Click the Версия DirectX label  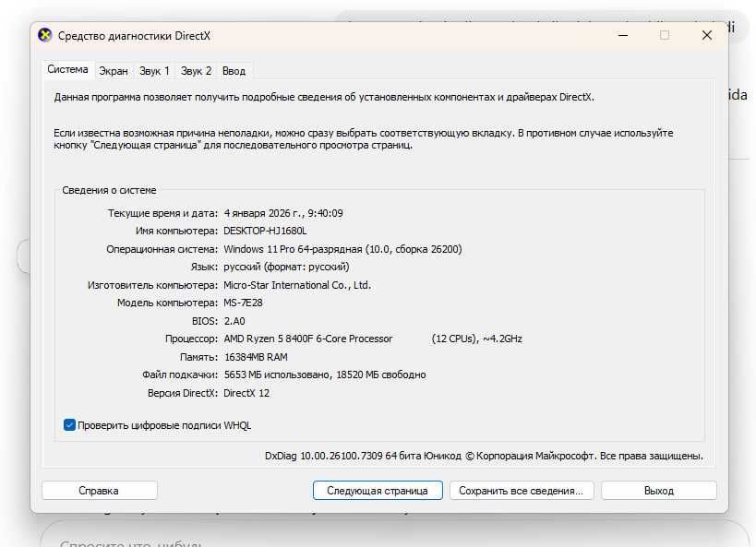point(183,393)
